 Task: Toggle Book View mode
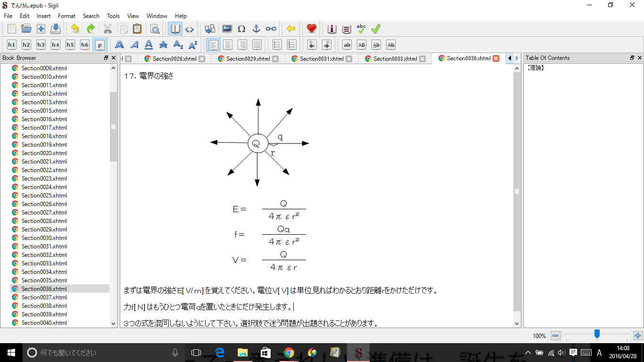pos(175,29)
